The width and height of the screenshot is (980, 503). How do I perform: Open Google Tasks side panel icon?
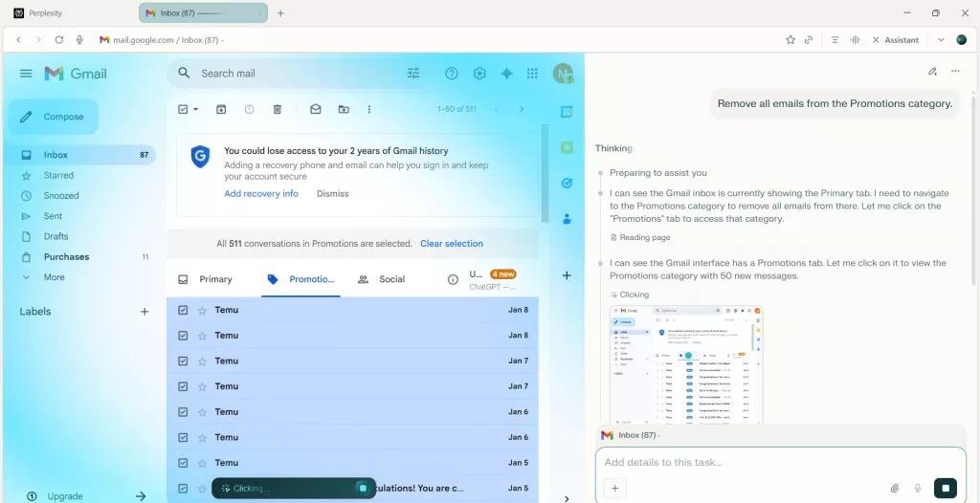pyautogui.click(x=567, y=183)
